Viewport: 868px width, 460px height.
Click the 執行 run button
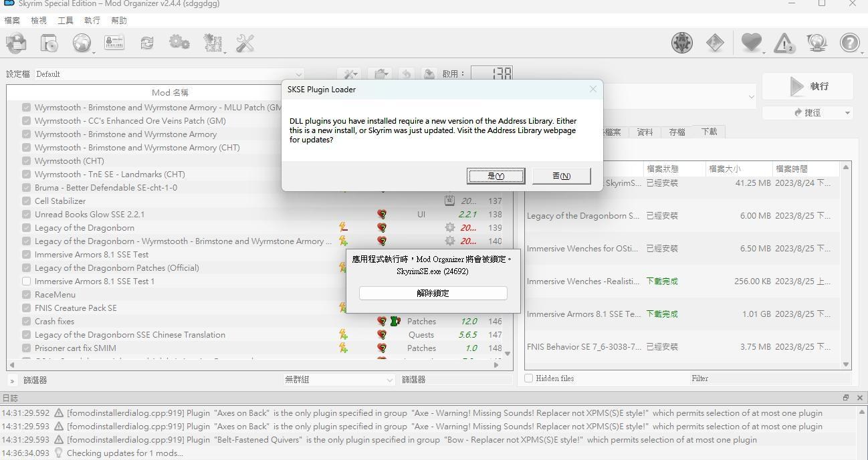tap(808, 86)
